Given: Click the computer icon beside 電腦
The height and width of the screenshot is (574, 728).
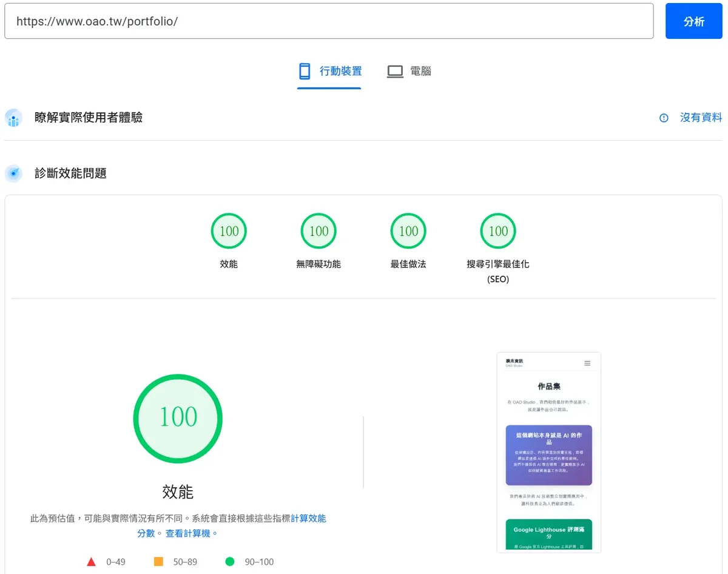Looking at the screenshot, I should point(395,71).
